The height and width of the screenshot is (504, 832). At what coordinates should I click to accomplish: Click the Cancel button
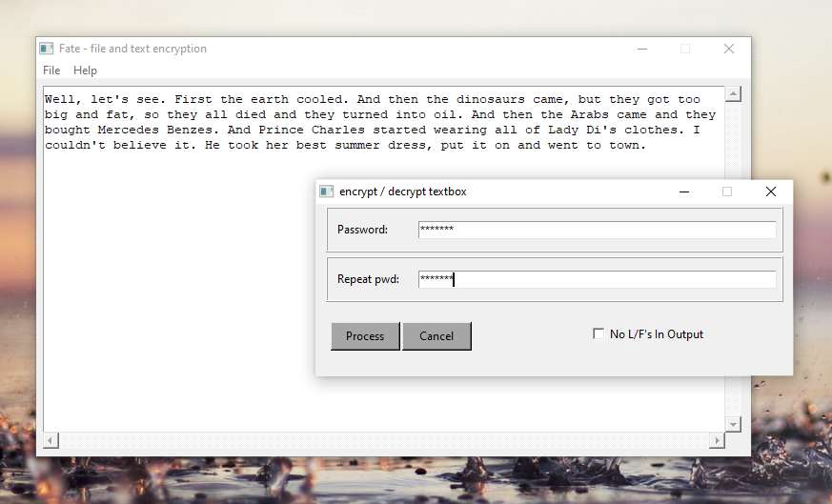[x=436, y=336]
